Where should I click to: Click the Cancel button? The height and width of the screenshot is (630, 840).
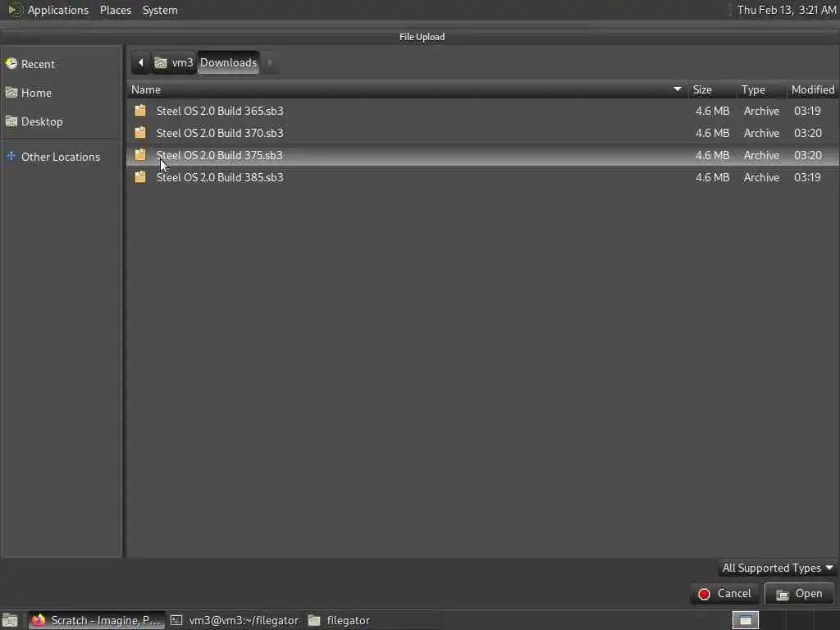[x=725, y=594]
